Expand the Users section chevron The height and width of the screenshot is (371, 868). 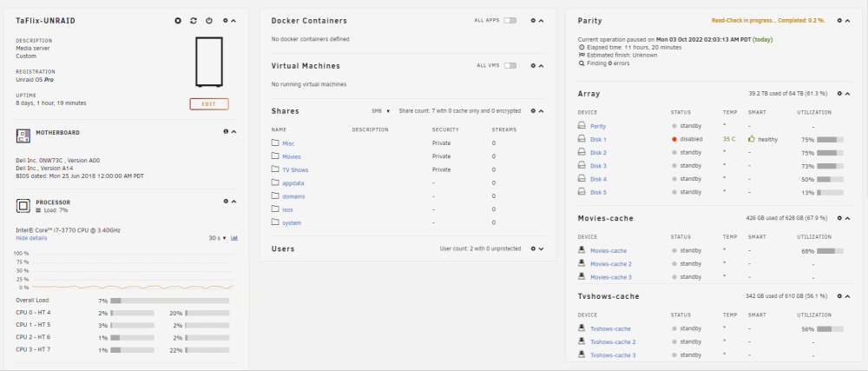point(542,249)
